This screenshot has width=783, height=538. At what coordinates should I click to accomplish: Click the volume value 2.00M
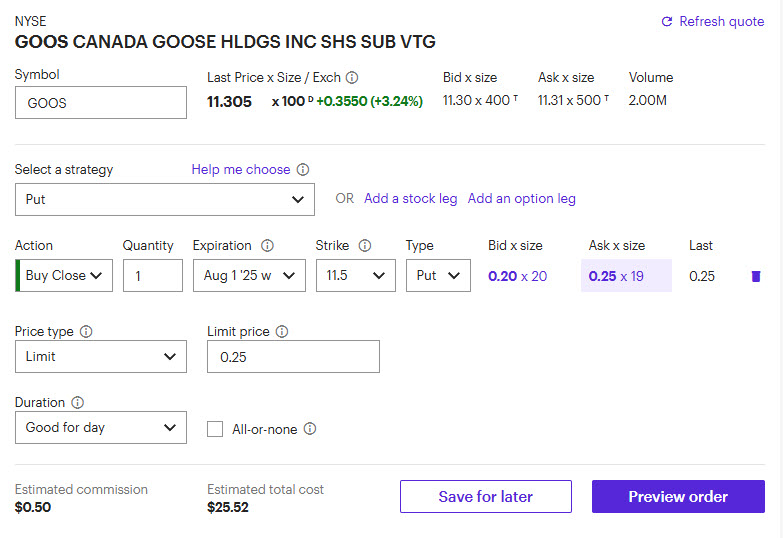tap(648, 100)
